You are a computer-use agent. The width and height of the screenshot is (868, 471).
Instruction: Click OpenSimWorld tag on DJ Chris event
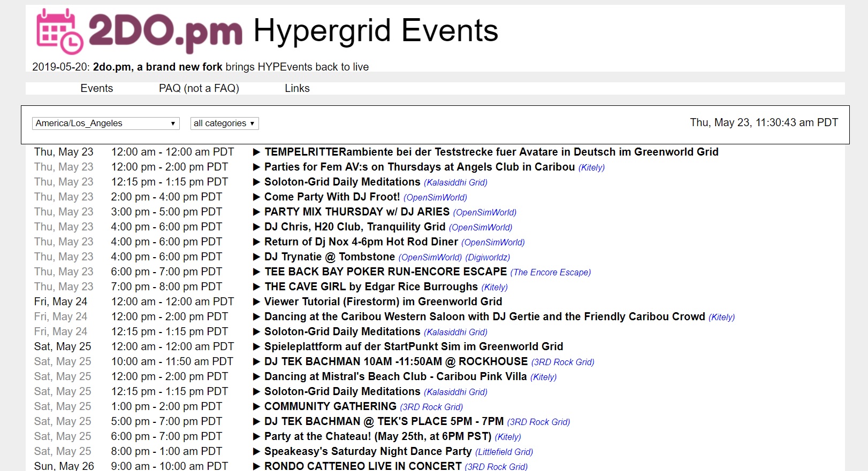click(x=481, y=227)
